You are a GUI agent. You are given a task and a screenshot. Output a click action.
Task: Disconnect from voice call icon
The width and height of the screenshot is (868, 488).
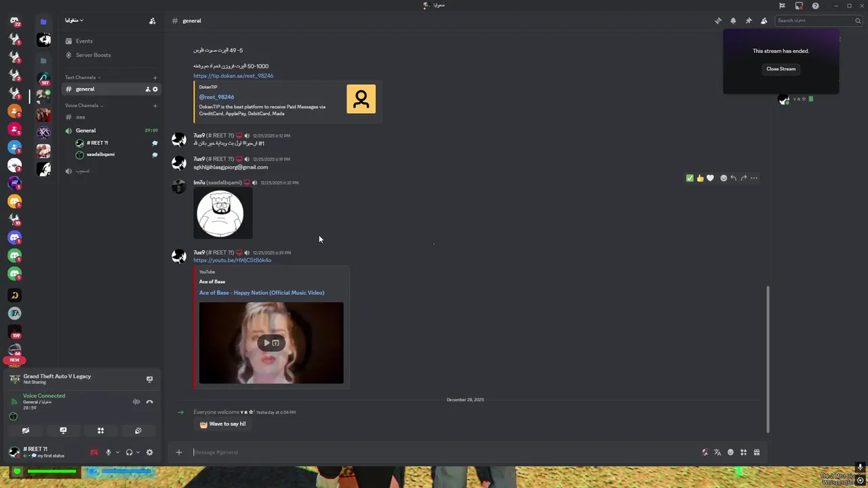tap(150, 402)
